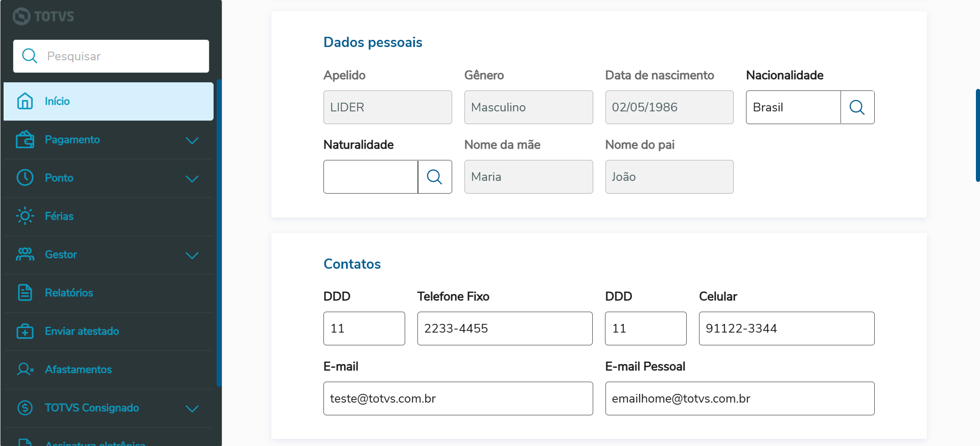Click the Nacionalidade search magnifier icon
Image resolution: width=980 pixels, height=446 pixels.
(x=857, y=107)
